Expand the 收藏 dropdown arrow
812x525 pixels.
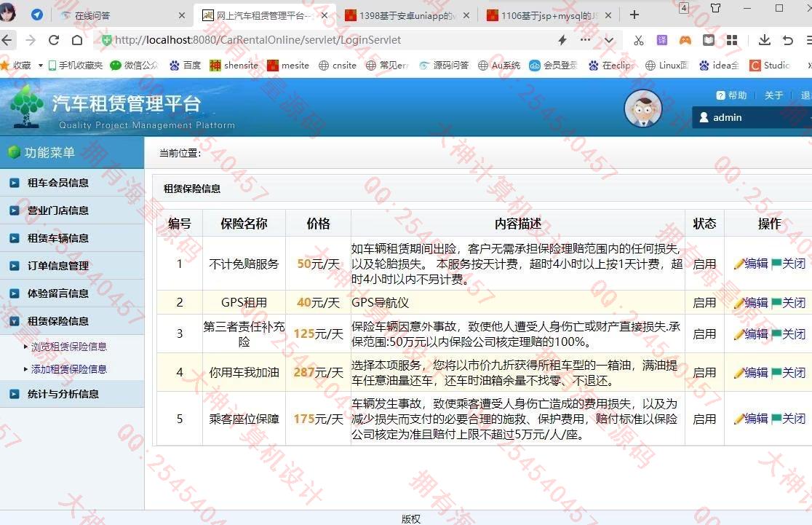[41, 66]
